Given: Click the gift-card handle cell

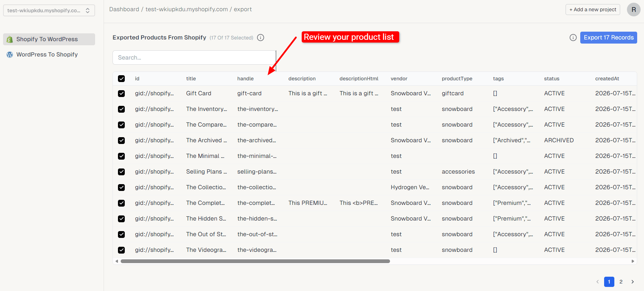Looking at the screenshot, I should [x=249, y=93].
